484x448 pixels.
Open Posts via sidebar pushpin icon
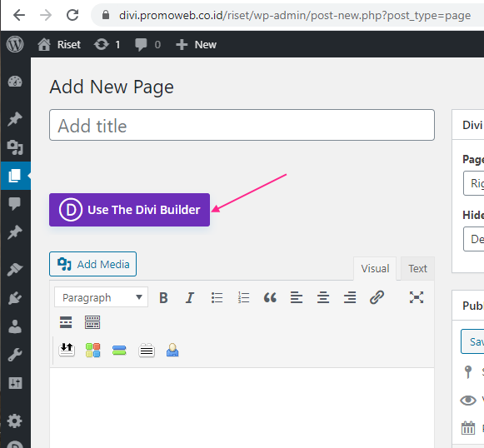(x=15, y=119)
